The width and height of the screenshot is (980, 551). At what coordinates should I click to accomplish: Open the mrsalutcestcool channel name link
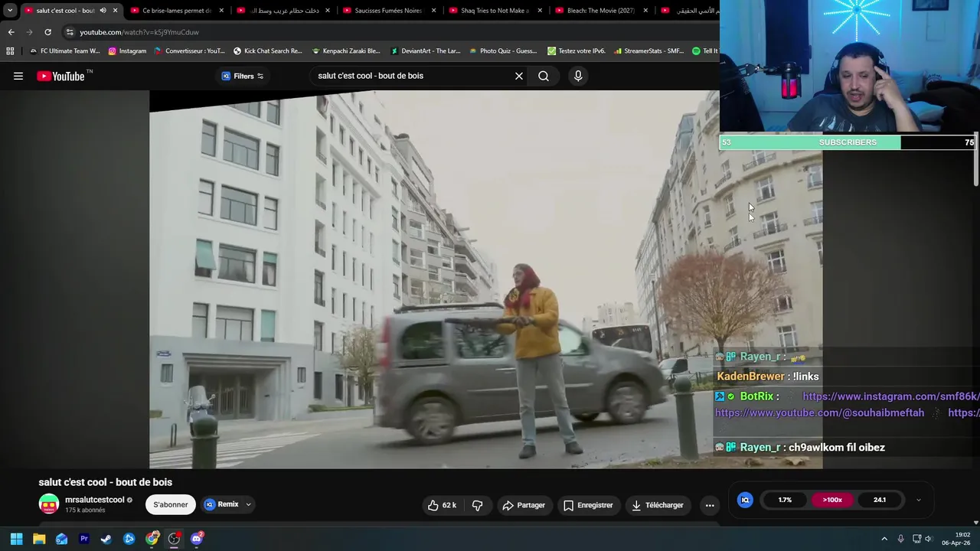(x=94, y=500)
